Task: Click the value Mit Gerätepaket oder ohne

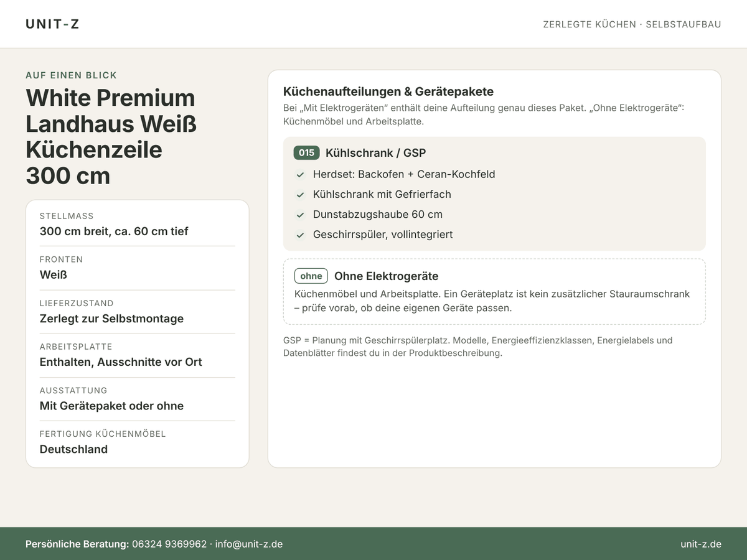Action: click(111, 406)
